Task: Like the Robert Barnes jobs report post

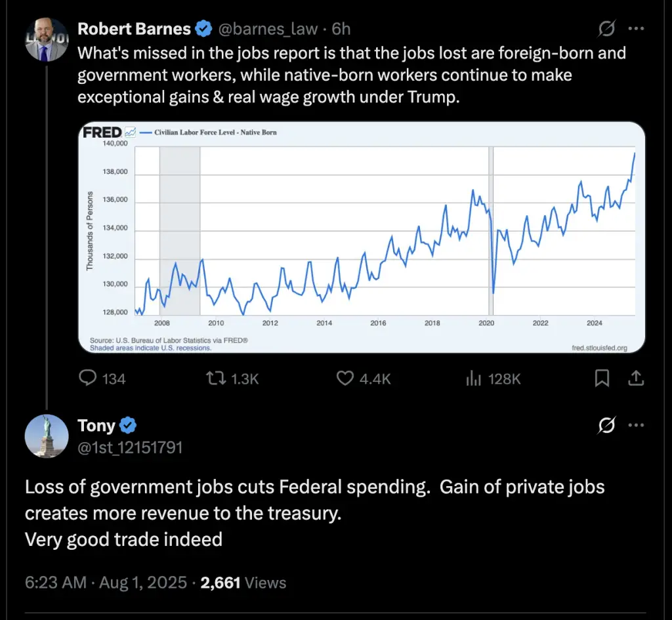Action: 364,379
